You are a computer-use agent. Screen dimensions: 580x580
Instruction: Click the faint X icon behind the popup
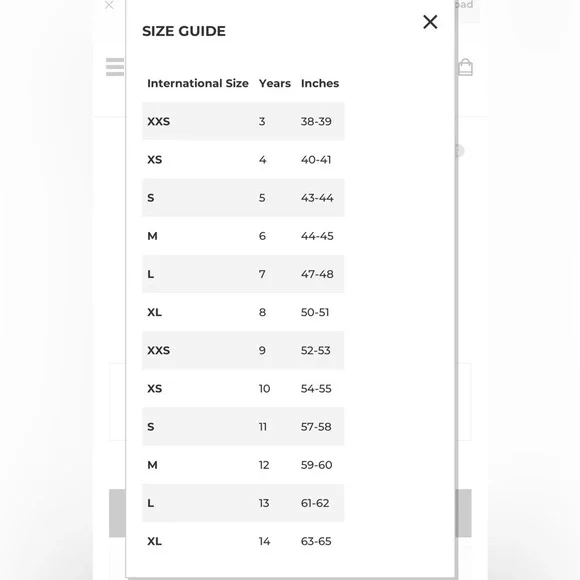point(109,5)
